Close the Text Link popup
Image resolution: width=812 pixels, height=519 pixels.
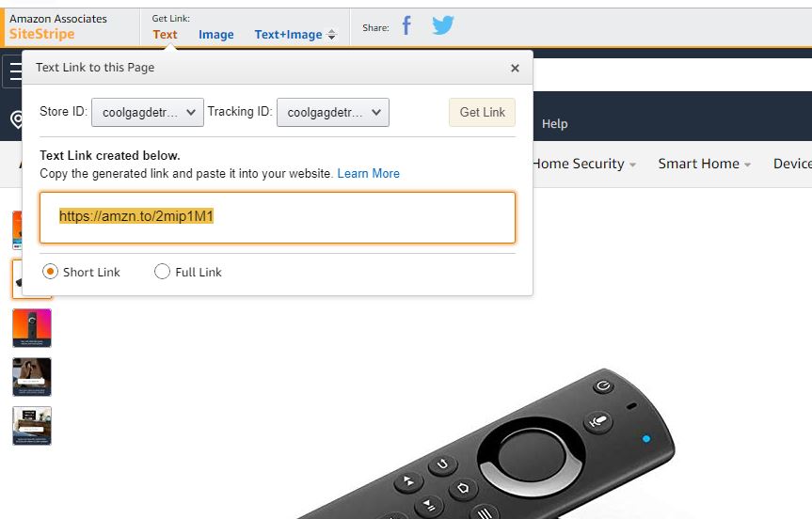(515, 69)
